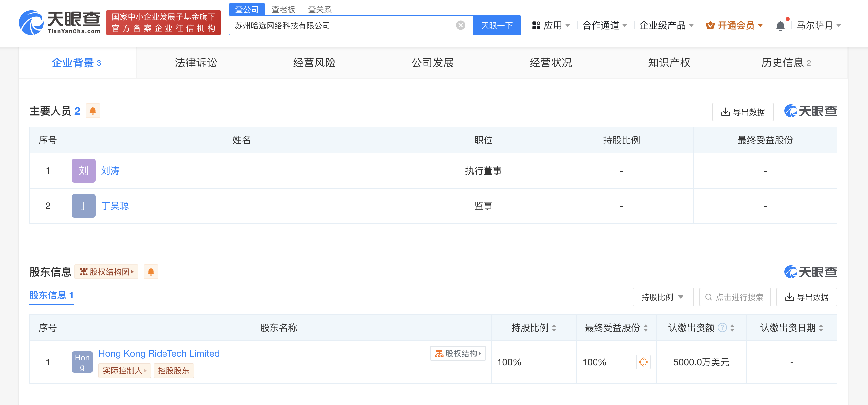Toggle sort on the 最终受益股份 column

pyautogui.click(x=646, y=328)
